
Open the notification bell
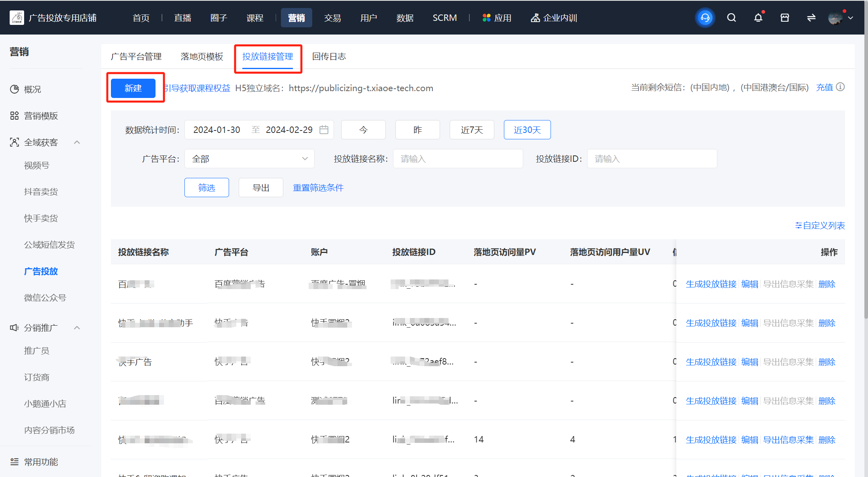pyautogui.click(x=758, y=18)
